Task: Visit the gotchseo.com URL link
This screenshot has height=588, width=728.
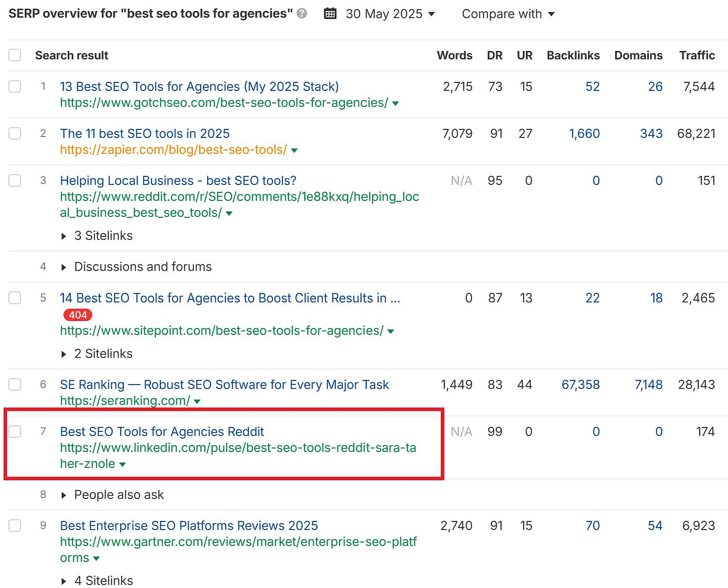Action: (224, 102)
